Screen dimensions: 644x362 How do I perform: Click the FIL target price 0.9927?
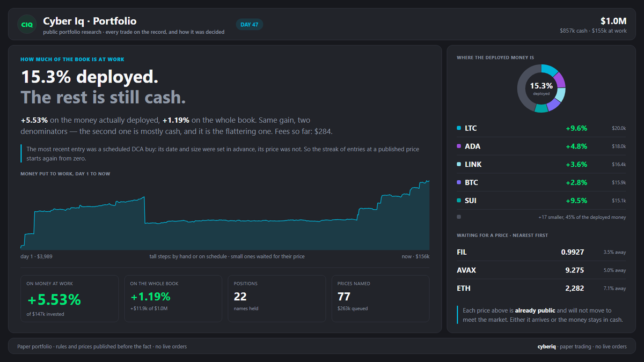tap(573, 252)
